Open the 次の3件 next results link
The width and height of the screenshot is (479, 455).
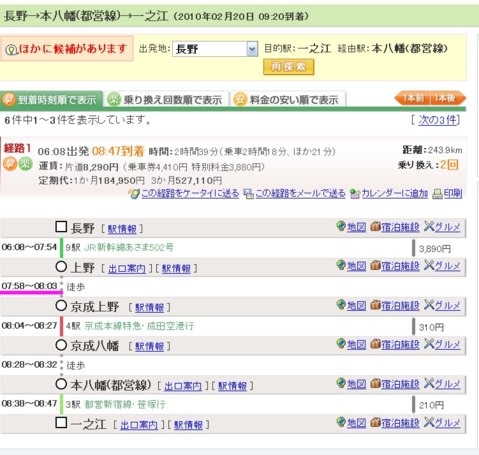(437, 120)
